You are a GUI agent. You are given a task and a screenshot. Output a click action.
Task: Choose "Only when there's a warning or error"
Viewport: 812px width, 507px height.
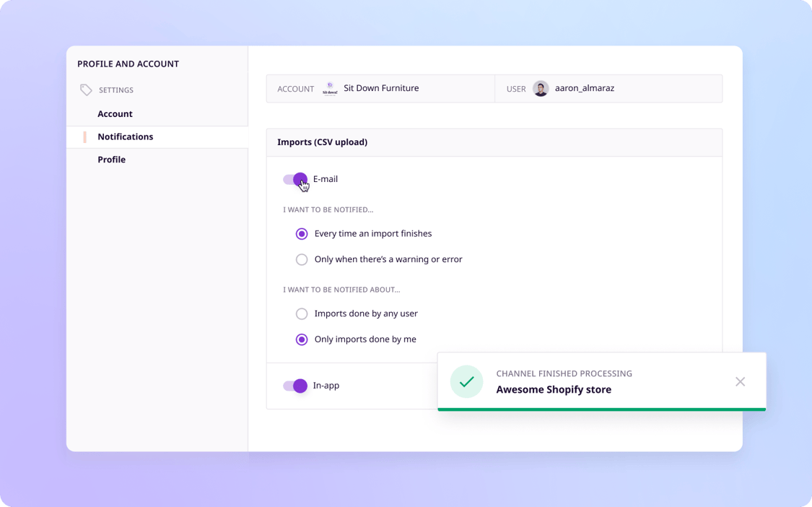(302, 259)
